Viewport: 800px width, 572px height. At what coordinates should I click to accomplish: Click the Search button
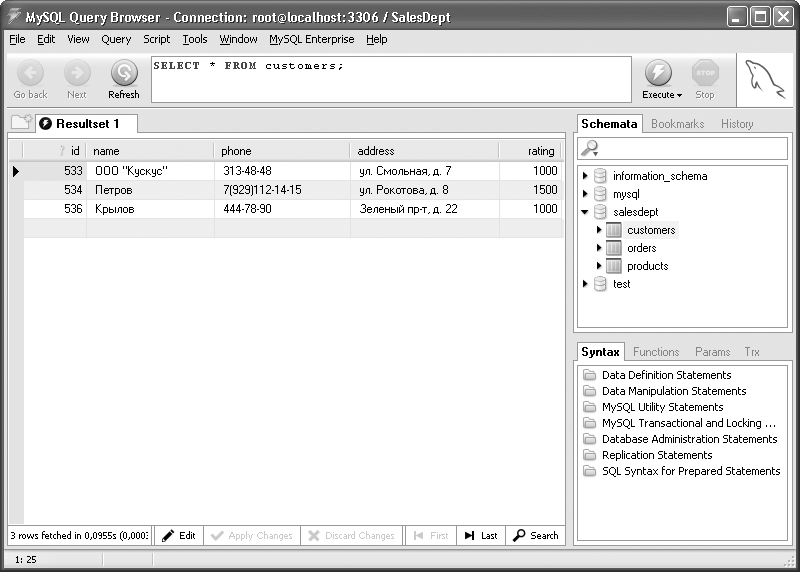pos(535,536)
